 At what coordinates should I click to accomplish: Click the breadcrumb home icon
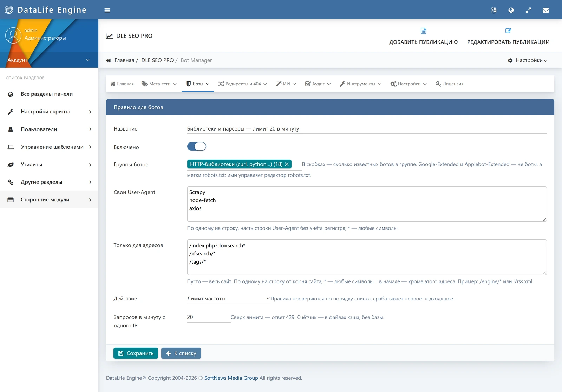109,60
